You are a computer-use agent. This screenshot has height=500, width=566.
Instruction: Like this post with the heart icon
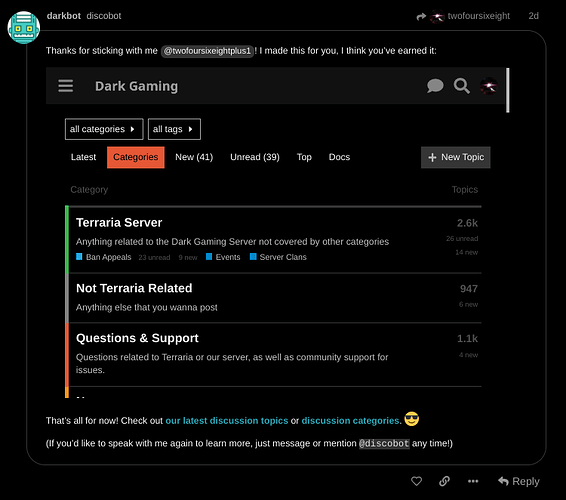pyautogui.click(x=416, y=481)
